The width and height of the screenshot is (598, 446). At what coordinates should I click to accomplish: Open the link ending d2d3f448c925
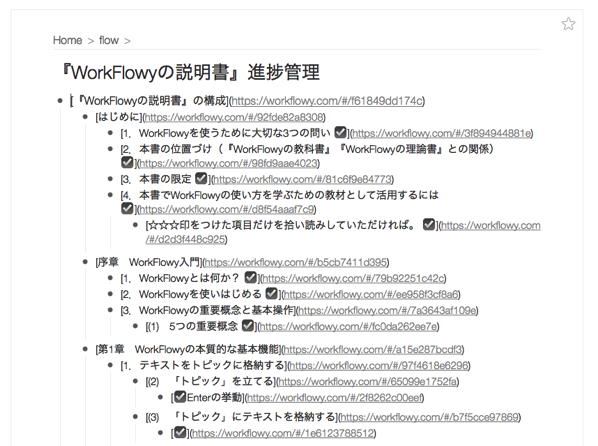(x=185, y=240)
